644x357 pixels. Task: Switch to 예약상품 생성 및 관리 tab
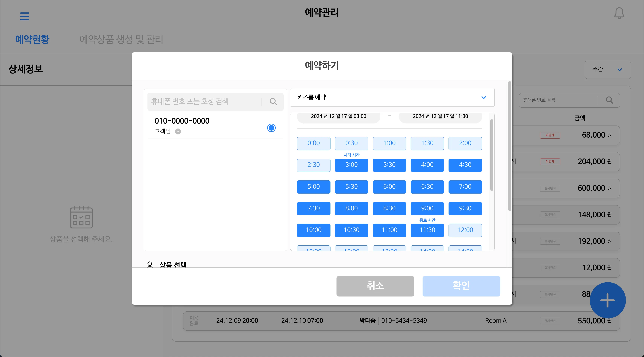pos(121,40)
